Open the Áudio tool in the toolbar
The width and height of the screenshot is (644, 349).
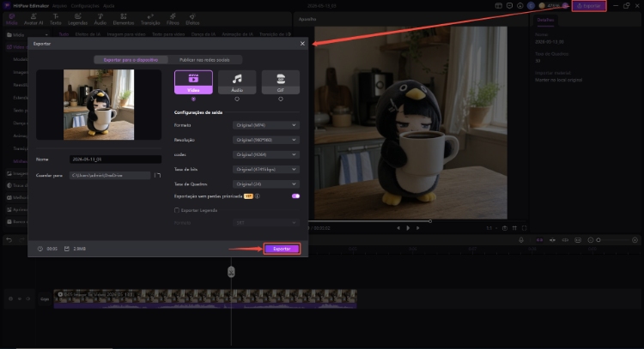pyautogui.click(x=100, y=19)
